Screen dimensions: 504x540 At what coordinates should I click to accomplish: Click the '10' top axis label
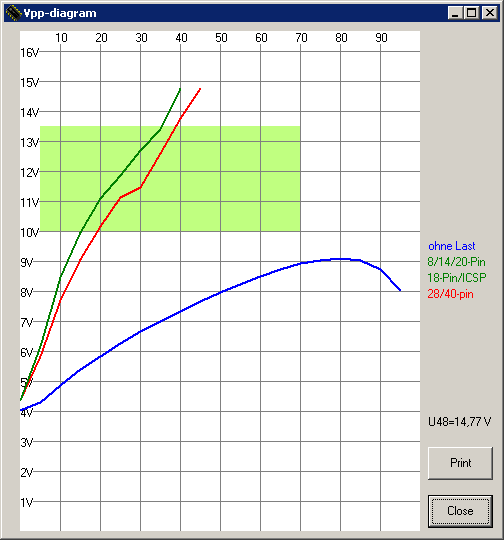point(61,38)
